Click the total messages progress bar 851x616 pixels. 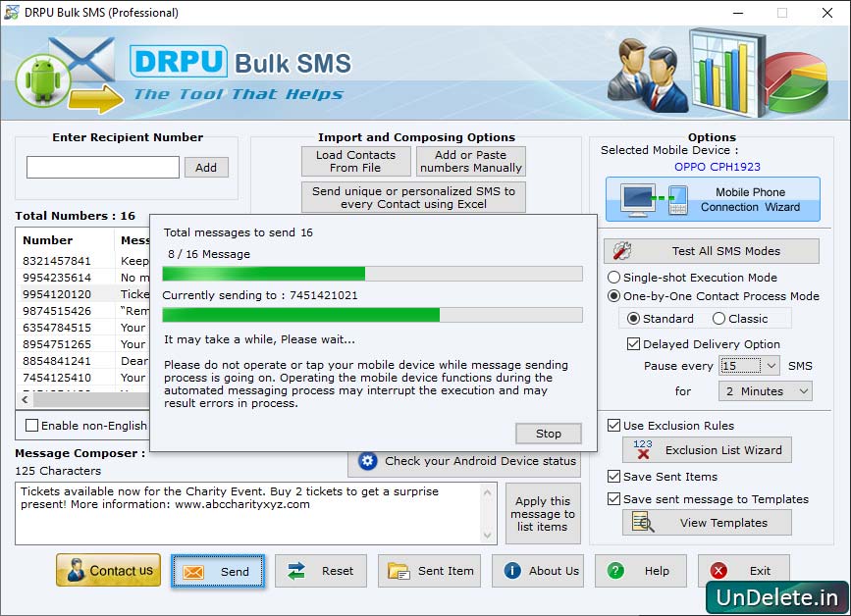pyautogui.click(x=372, y=274)
